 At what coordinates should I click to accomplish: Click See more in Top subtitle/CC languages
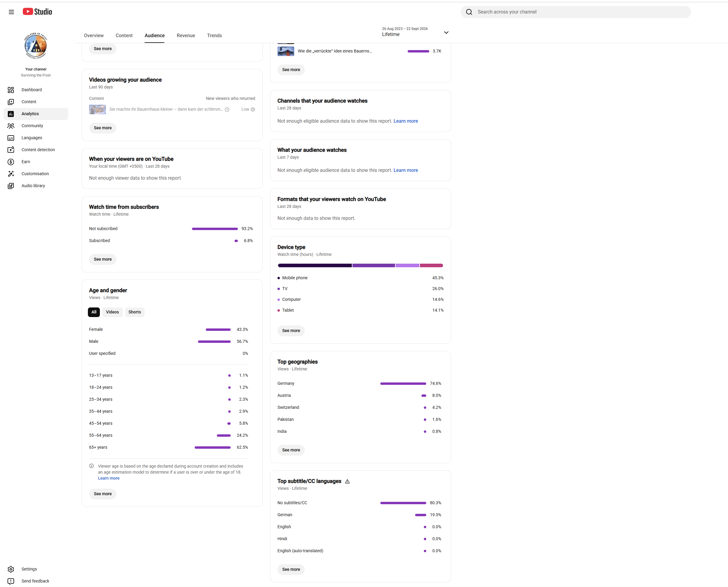pos(291,569)
